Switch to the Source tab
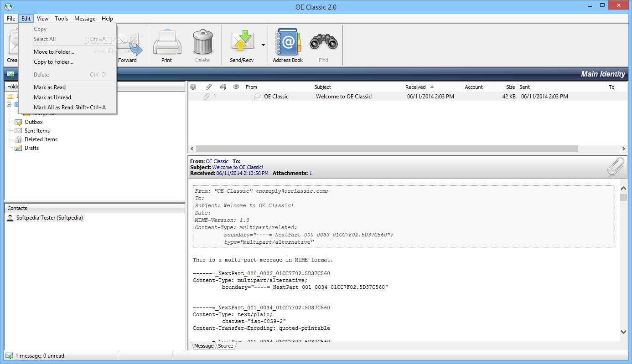Screen dimensions: 632x364 [226, 346]
